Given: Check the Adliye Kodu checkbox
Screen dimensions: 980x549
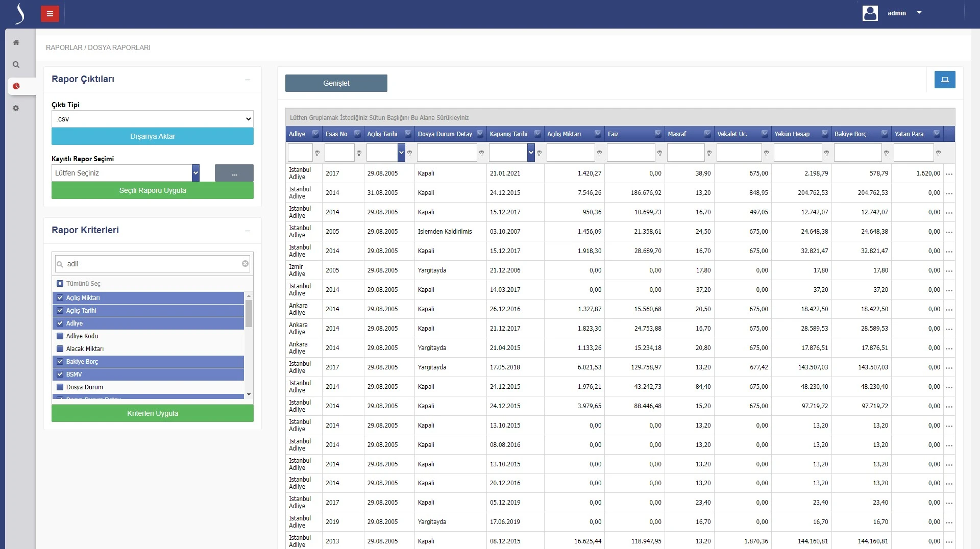Looking at the screenshot, I should pos(60,336).
